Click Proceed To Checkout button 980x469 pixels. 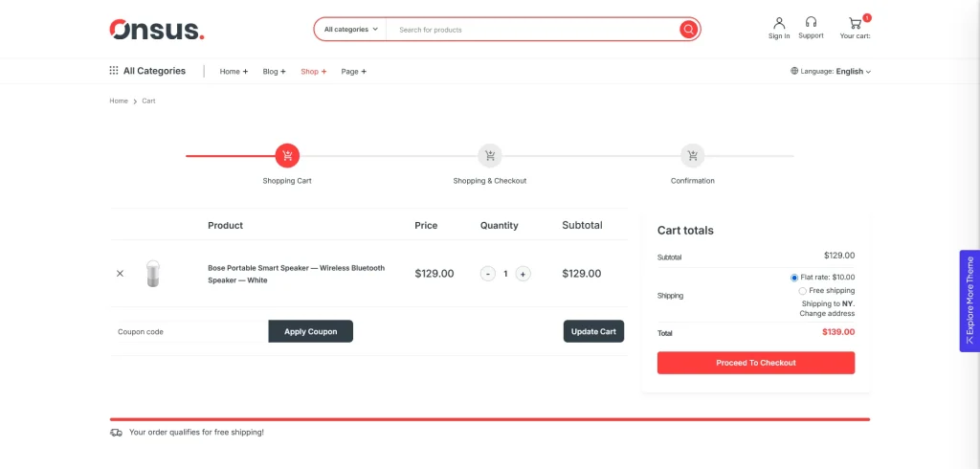(x=756, y=363)
